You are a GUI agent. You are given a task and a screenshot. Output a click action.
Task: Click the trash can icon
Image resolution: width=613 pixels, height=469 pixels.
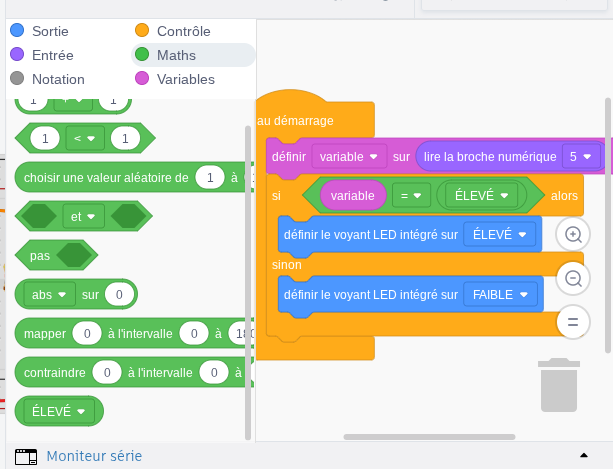pos(558,385)
